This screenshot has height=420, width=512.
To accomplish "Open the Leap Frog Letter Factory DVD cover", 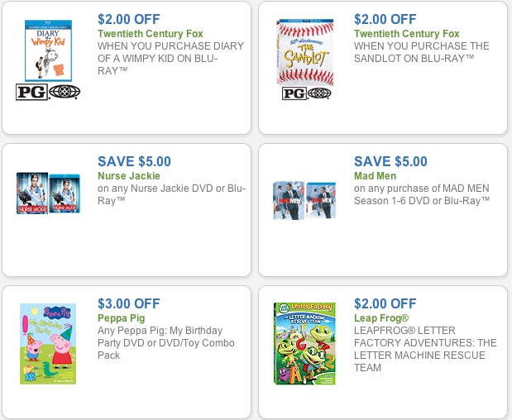I will point(304,344).
